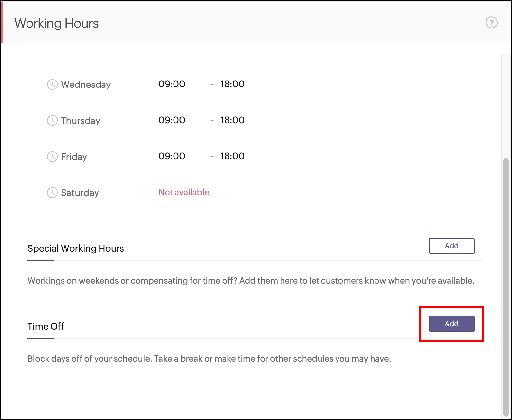Change Friday start time 09:00
Viewport: 512px width, 420px height.
(172, 156)
